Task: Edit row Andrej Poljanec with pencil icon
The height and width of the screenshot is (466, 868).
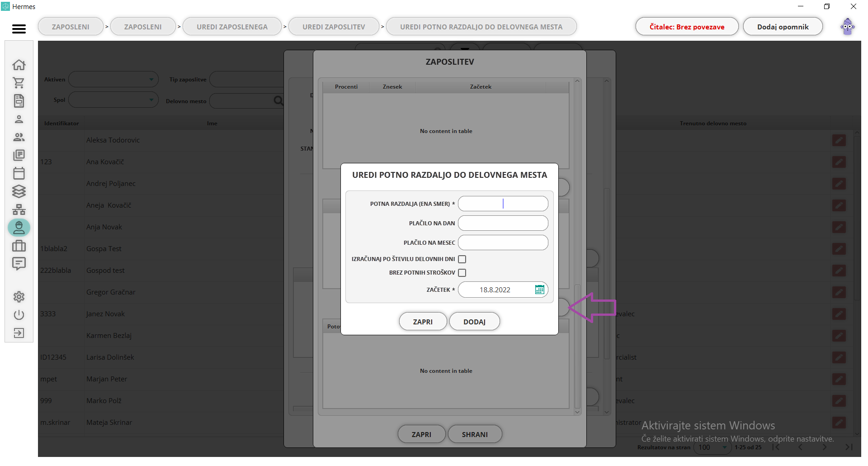Action: pos(839,184)
